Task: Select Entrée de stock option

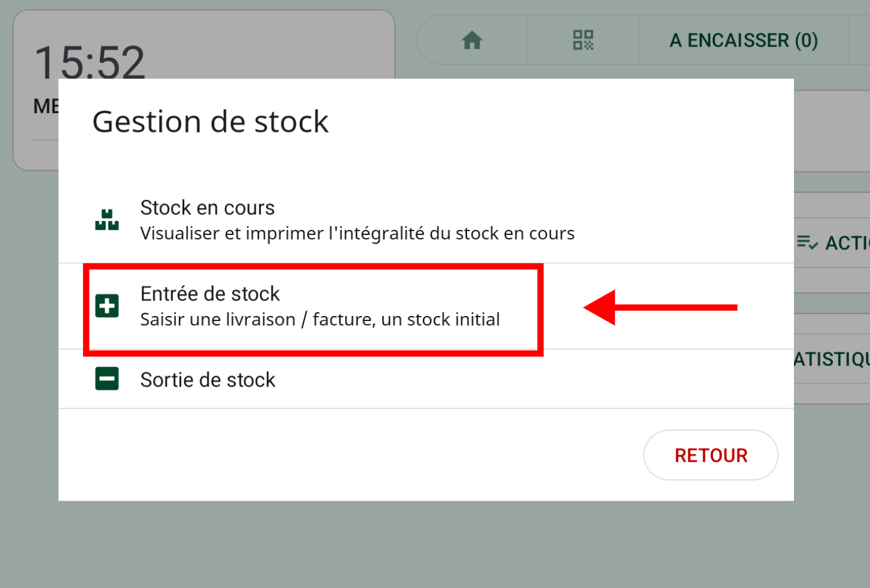Action: 210,294
